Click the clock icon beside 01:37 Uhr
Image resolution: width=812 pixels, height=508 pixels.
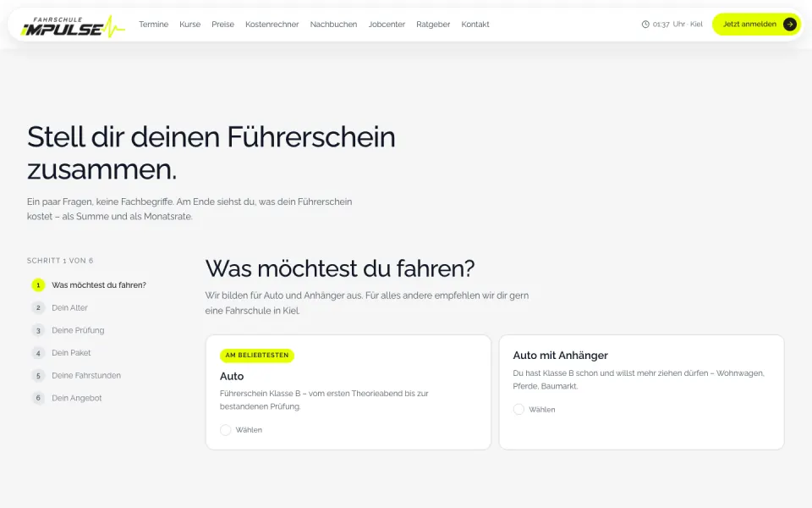coord(645,25)
